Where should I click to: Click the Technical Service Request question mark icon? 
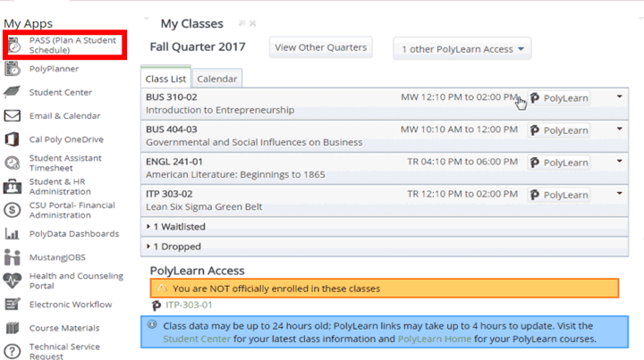pos(13,351)
